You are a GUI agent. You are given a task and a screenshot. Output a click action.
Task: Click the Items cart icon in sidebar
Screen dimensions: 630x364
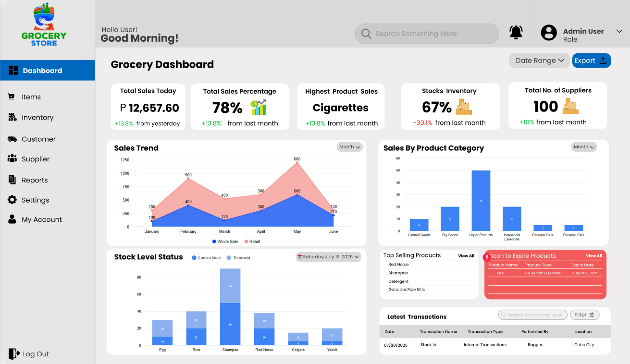(12, 97)
